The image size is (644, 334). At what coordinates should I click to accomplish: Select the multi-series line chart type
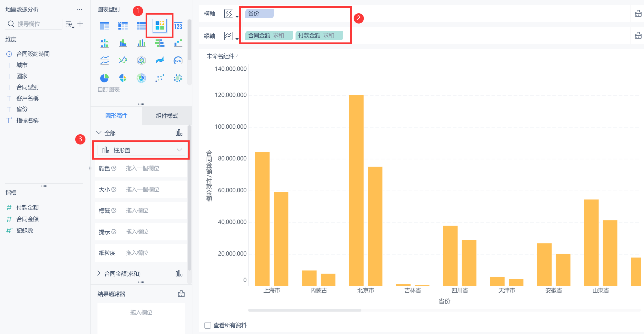point(123,61)
